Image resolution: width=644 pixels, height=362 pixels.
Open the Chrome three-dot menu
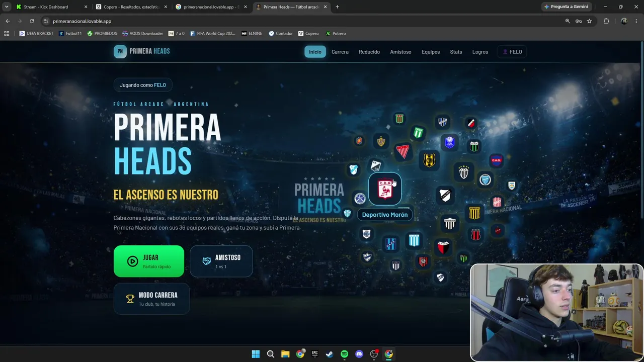click(636, 21)
